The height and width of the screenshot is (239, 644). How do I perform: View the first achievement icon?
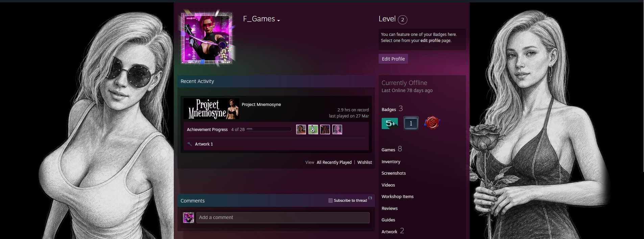(x=301, y=129)
